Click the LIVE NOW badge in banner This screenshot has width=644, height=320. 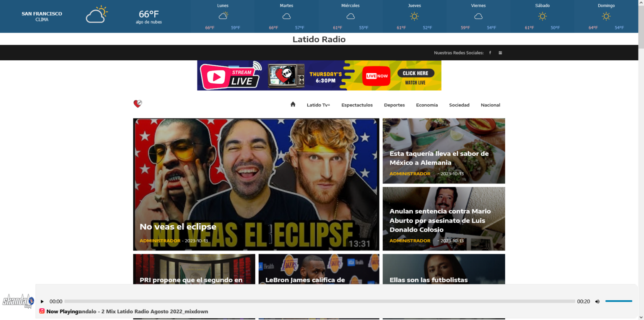click(377, 76)
